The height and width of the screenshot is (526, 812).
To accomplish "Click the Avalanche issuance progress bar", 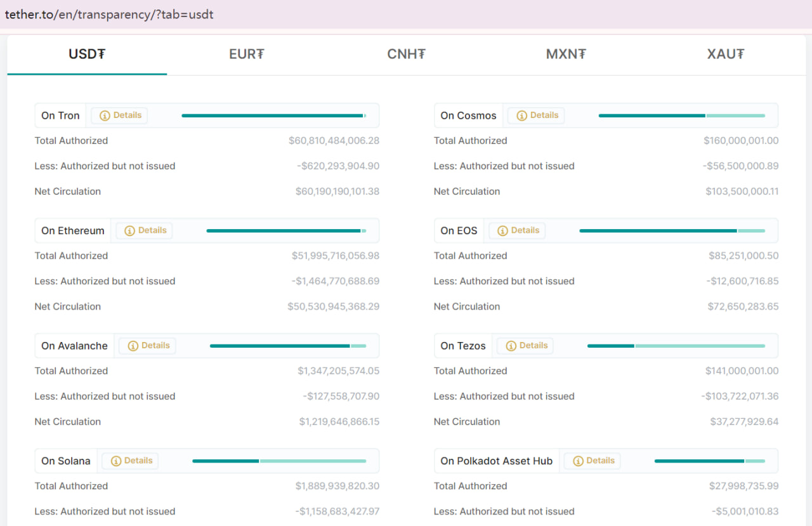I will tap(288, 346).
